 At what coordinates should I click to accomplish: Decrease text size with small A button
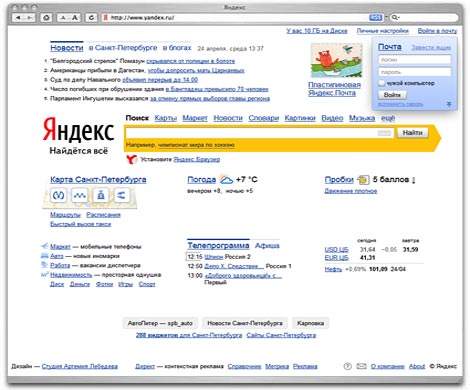point(63,18)
